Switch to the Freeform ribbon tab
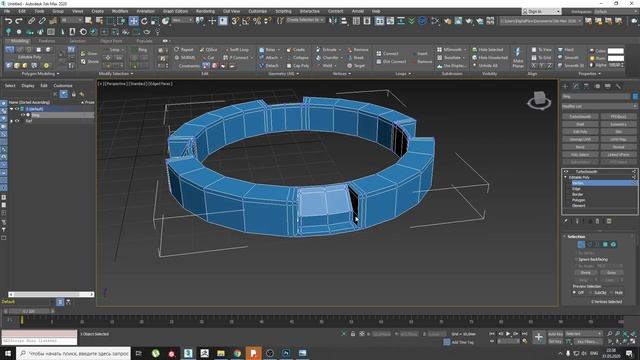The image size is (640, 360). (47, 41)
